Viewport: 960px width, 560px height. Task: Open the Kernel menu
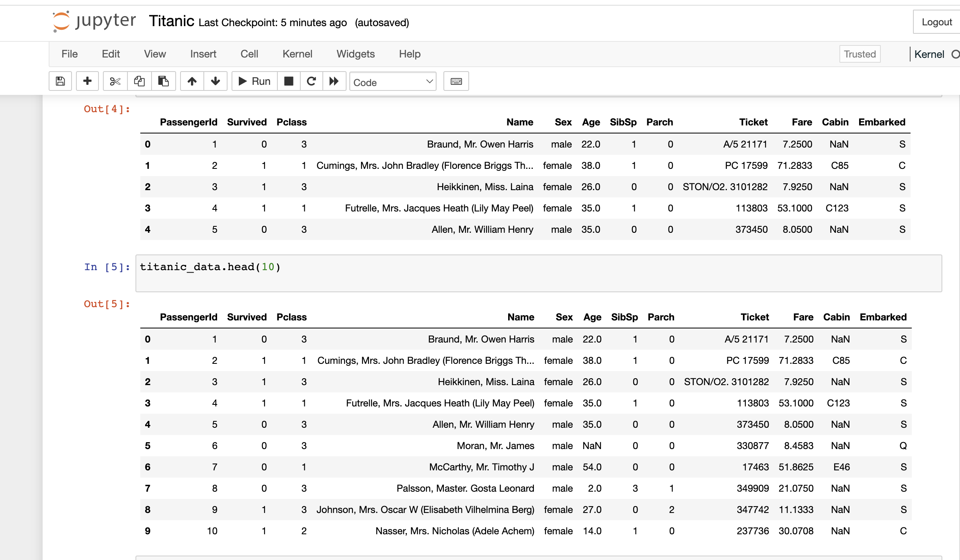297,54
